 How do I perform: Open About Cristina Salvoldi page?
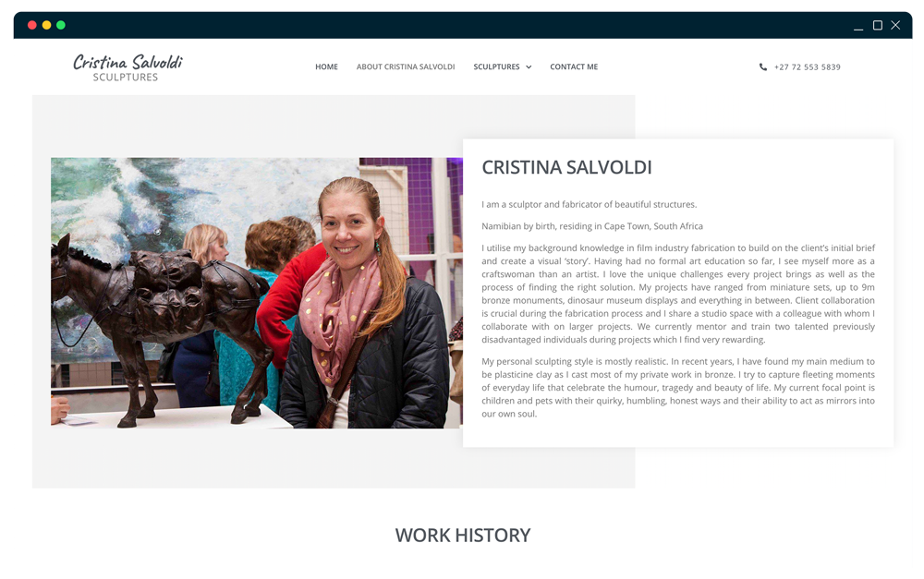coord(406,67)
